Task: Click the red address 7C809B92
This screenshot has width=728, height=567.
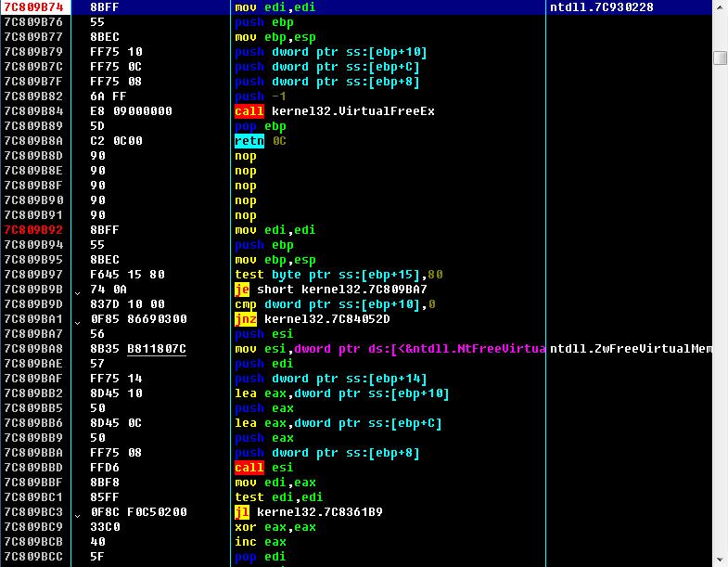Action: point(33,230)
